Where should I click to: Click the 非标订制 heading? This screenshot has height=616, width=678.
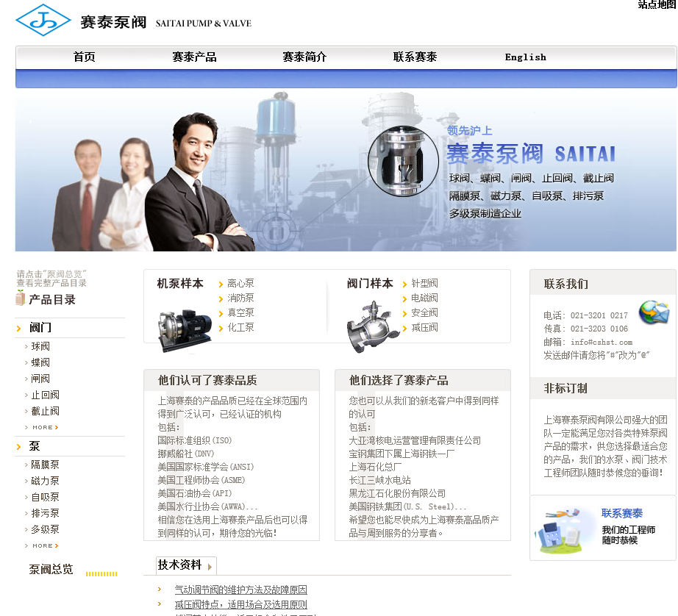coord(565,389)
